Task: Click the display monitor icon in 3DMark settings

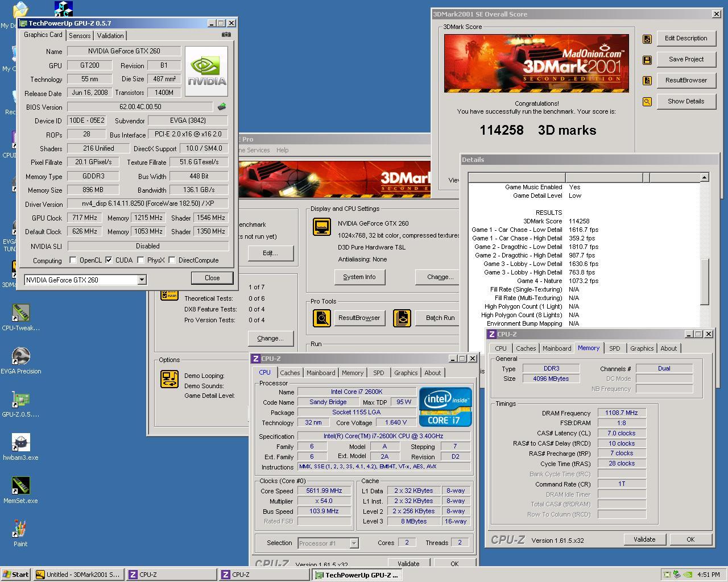Action: (322, 227)
